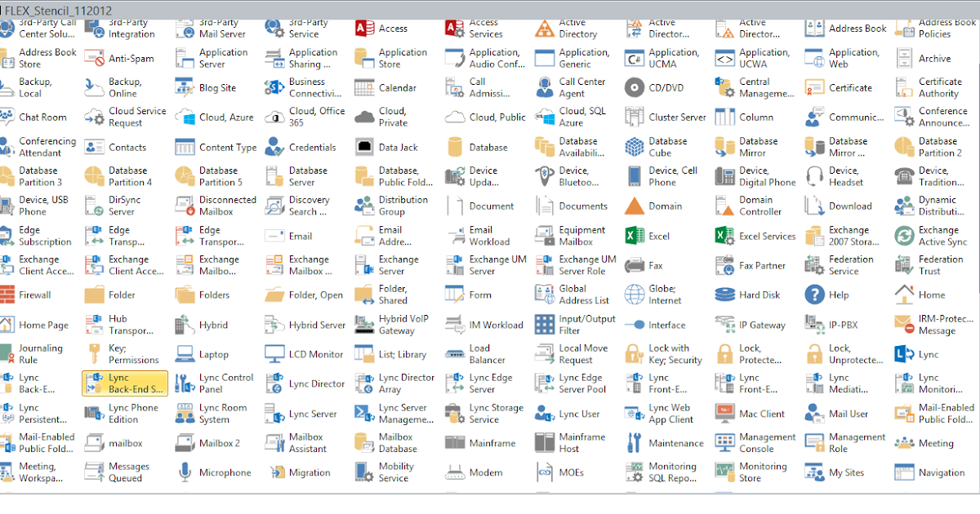Select the Contacts shape
This screenshot has height=514, width=980.
(117, 147)
